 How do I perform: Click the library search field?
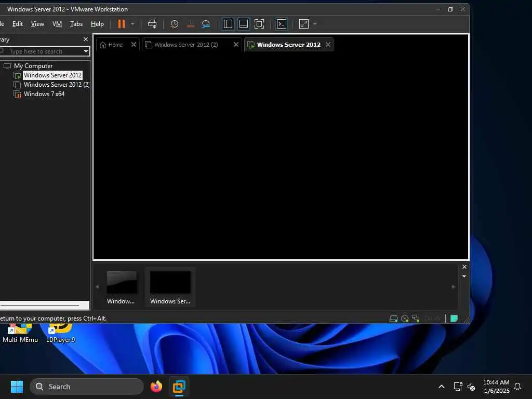[43, 51]
